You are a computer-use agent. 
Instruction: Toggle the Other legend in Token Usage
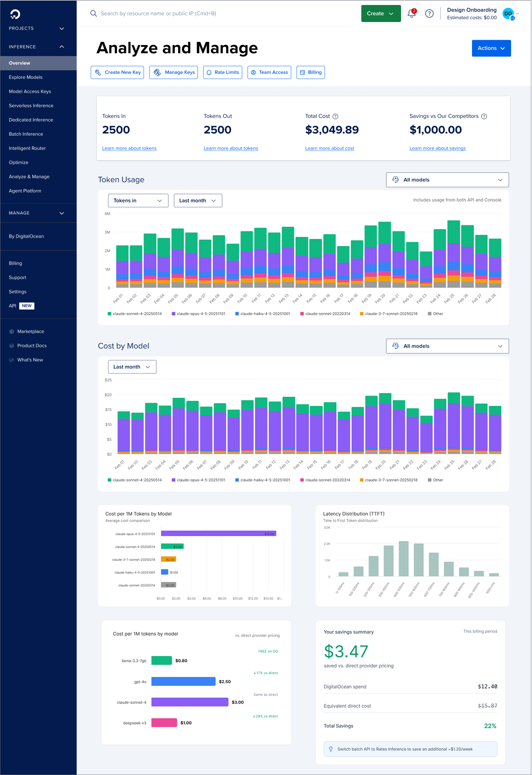(x=435, y=314)
